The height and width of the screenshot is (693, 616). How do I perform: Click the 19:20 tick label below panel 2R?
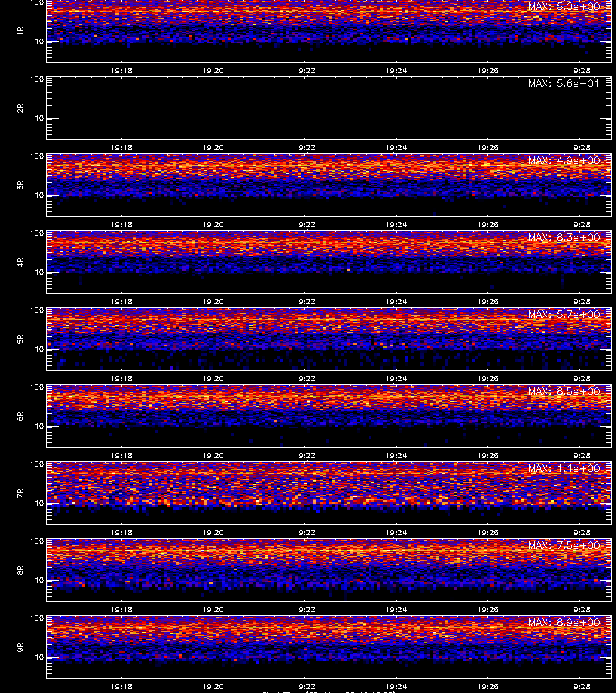point(213,148)
